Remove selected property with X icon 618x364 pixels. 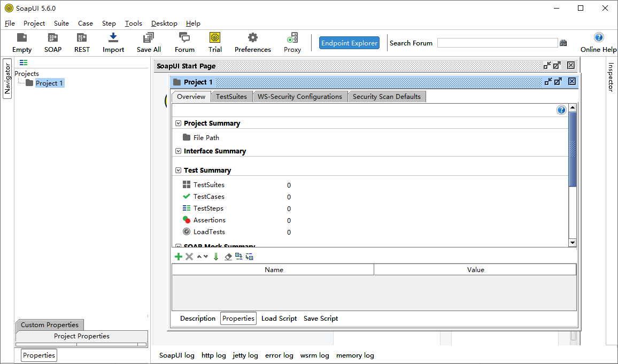(x=189, y=257)
